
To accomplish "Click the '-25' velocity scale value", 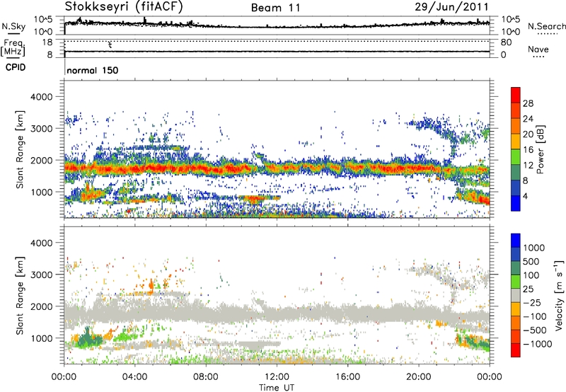I will tap(533, 302).
